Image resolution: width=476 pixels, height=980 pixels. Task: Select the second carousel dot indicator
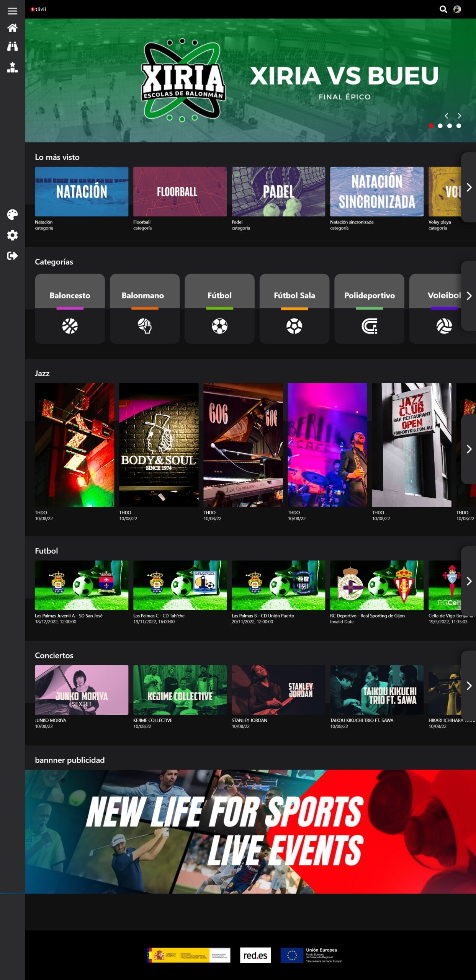pos(440,126)
